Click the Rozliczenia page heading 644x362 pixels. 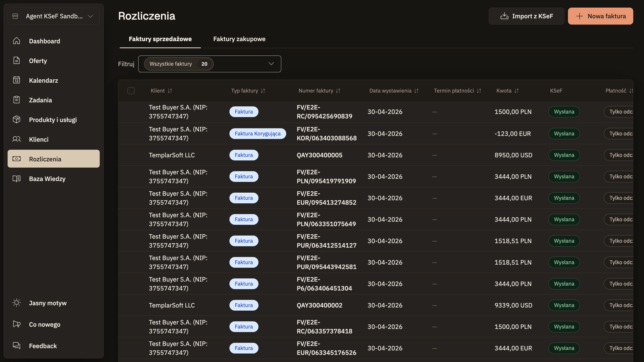pos(146,16)
